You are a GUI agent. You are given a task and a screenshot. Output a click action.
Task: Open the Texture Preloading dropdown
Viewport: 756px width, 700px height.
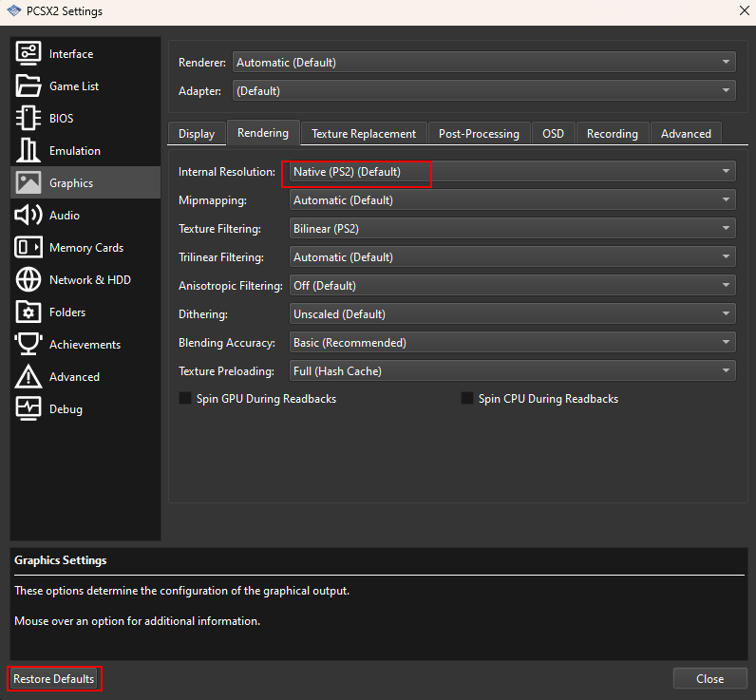click(512, 370)
